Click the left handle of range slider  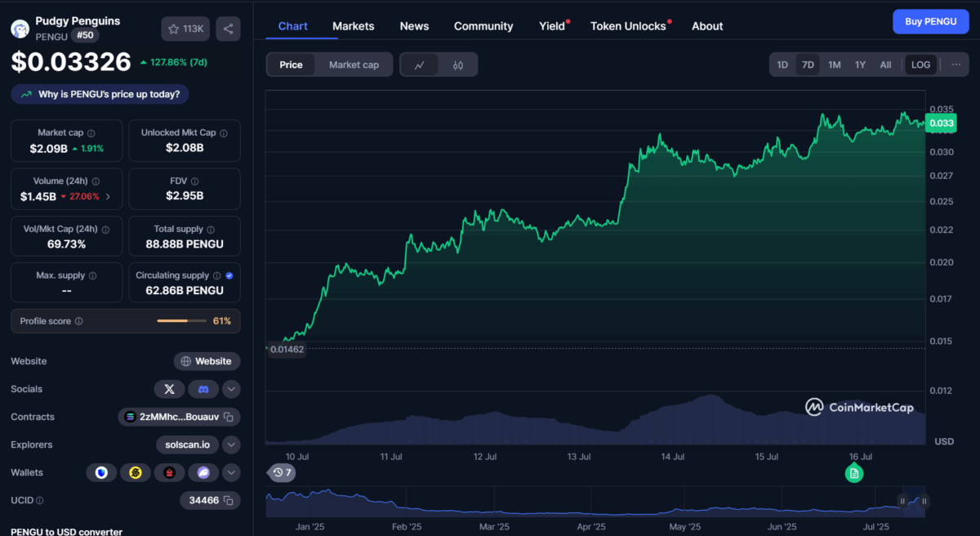[x=902, y=501]
